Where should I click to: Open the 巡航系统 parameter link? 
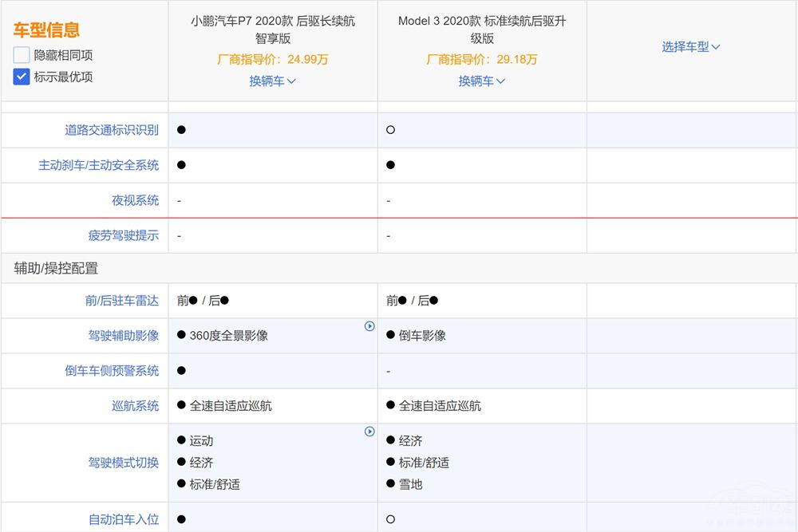(x=136, y=406)
